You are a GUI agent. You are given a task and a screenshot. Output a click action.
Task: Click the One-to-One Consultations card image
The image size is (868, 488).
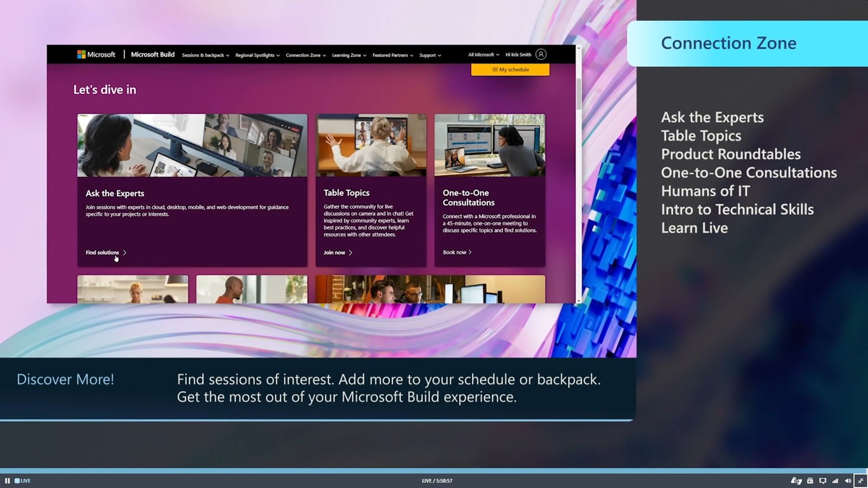click(x=490, y=145)
